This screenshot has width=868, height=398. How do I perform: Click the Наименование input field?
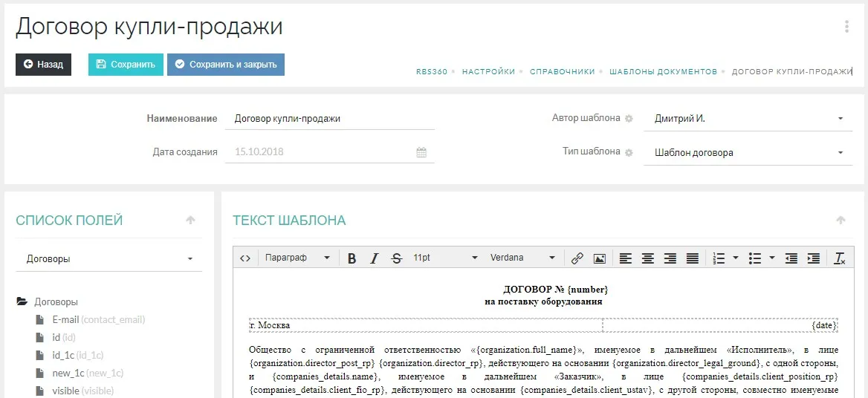(330, 119)
